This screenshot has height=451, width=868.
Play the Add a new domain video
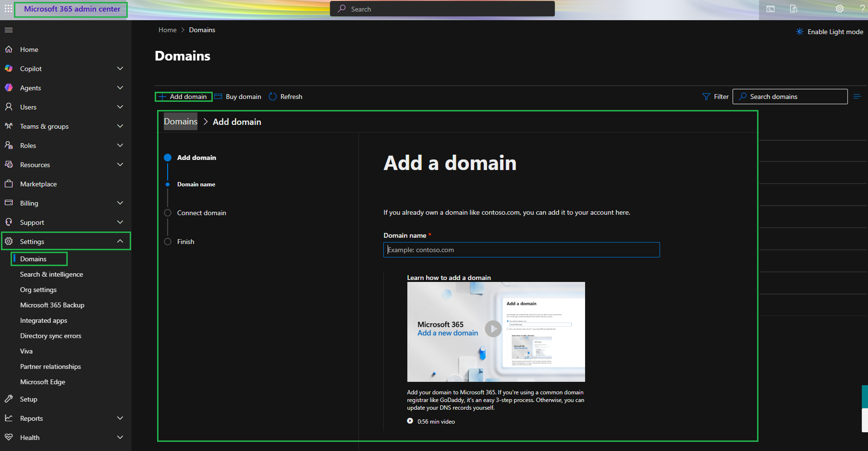[x=493, y=329]
